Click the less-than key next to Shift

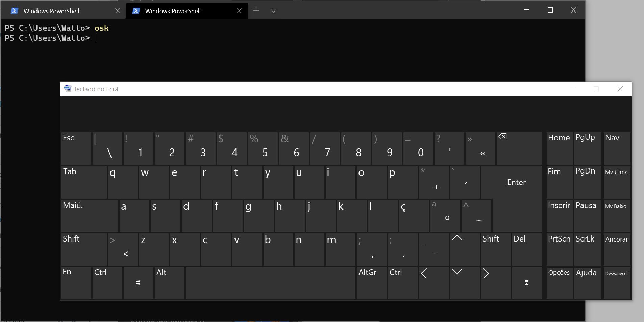123,249
